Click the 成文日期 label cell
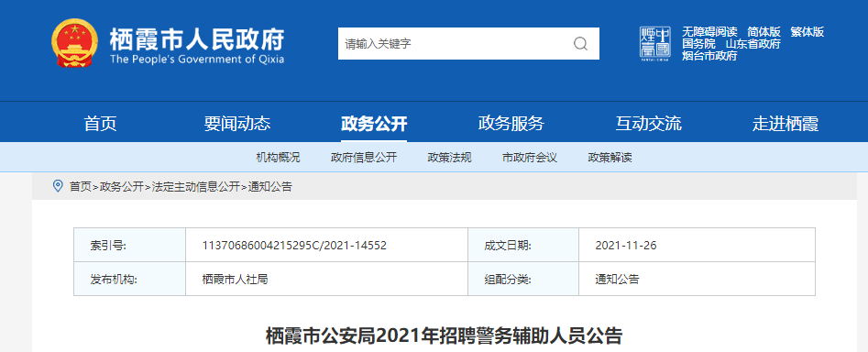The image size is (868, 352). [x=523, y=245]
